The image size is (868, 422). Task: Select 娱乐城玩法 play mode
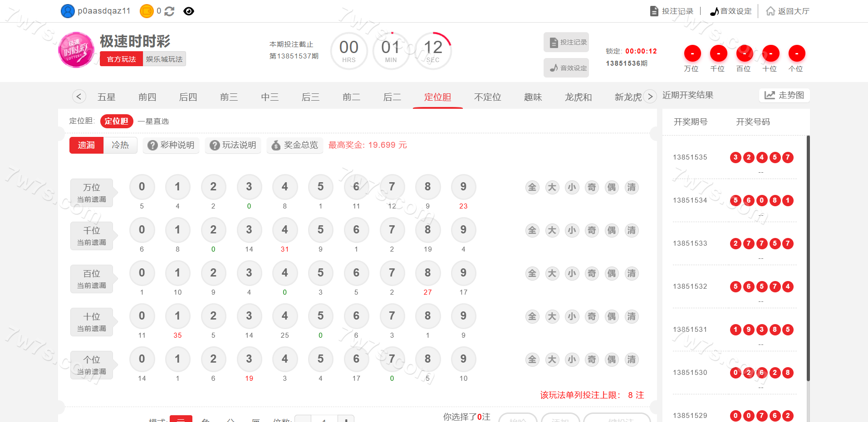164,59
